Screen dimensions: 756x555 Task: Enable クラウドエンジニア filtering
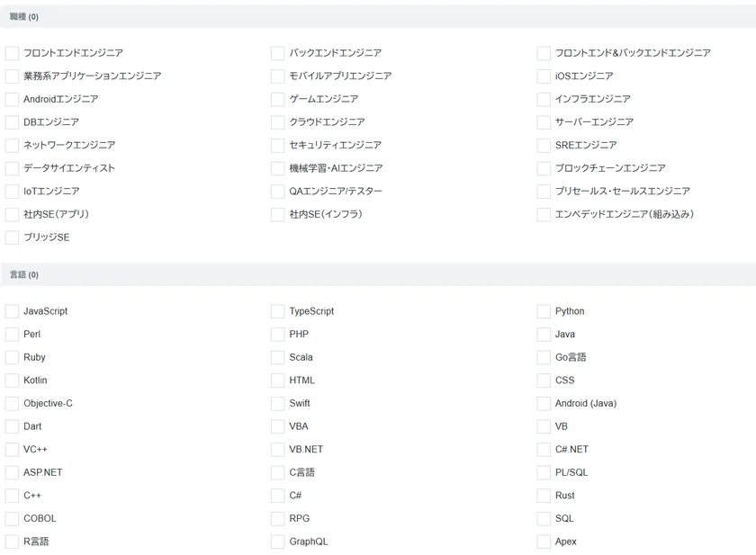[x=277, y=122]
